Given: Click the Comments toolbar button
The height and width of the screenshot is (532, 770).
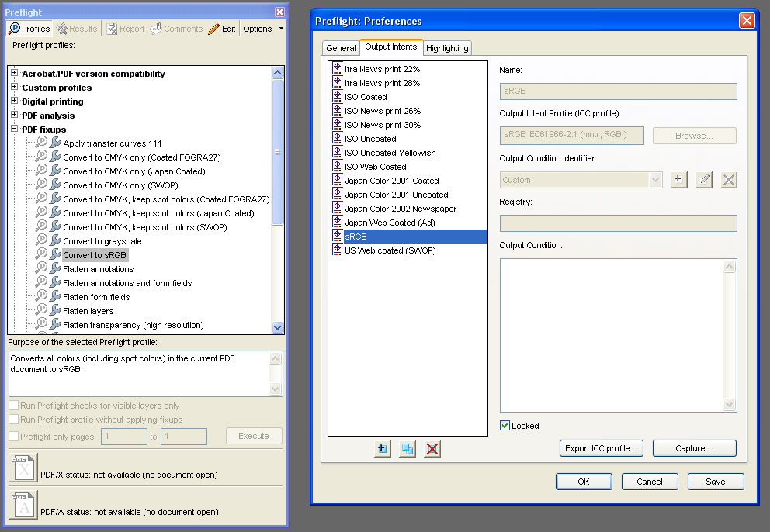Looking at the screenshot, I should (176, 29).
